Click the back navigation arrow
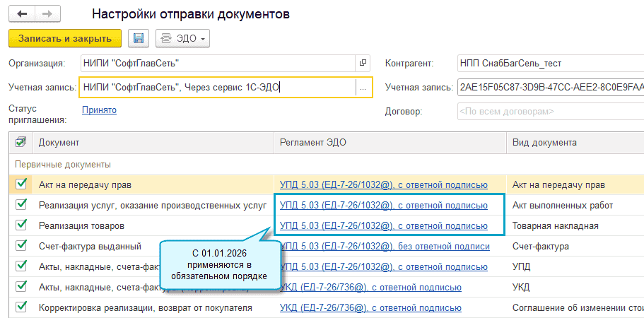The height and width of the screenshot is (318, 644). click(23, 13)
